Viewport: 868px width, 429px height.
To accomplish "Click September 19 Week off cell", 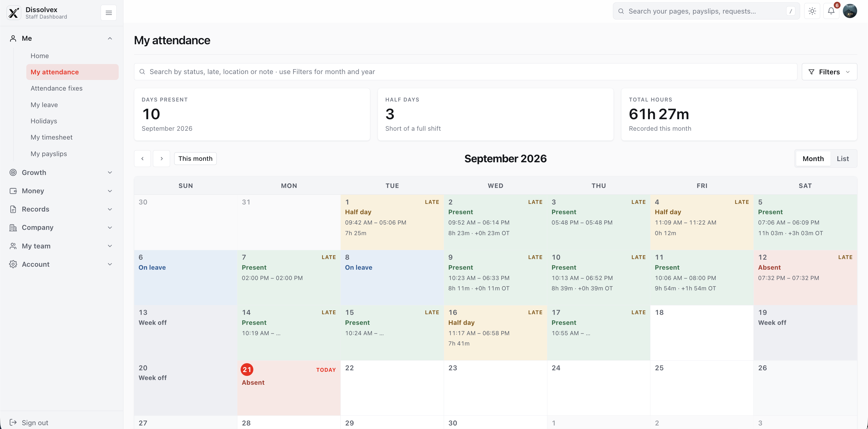I will (805, 333).
